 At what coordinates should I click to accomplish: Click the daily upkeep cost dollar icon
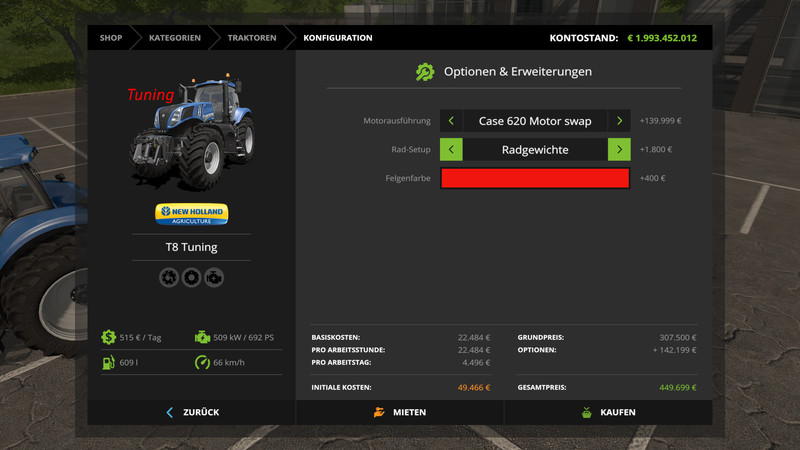[x=108, y=338]
